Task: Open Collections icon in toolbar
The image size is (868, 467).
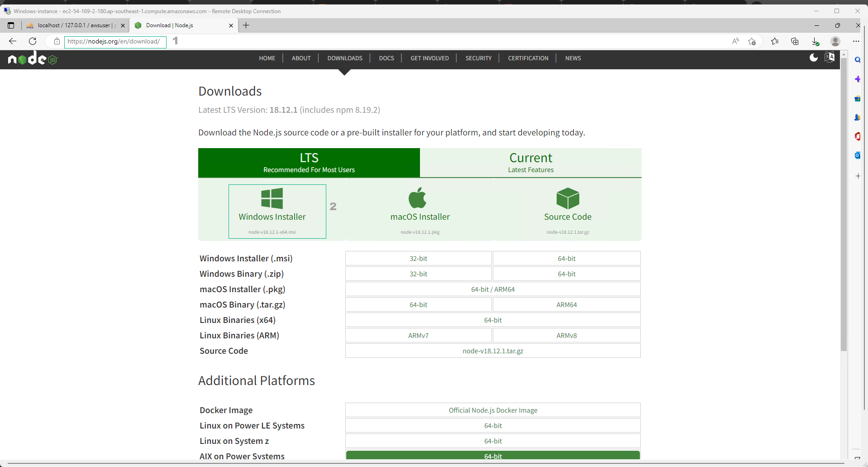Action: coord(795,41)
